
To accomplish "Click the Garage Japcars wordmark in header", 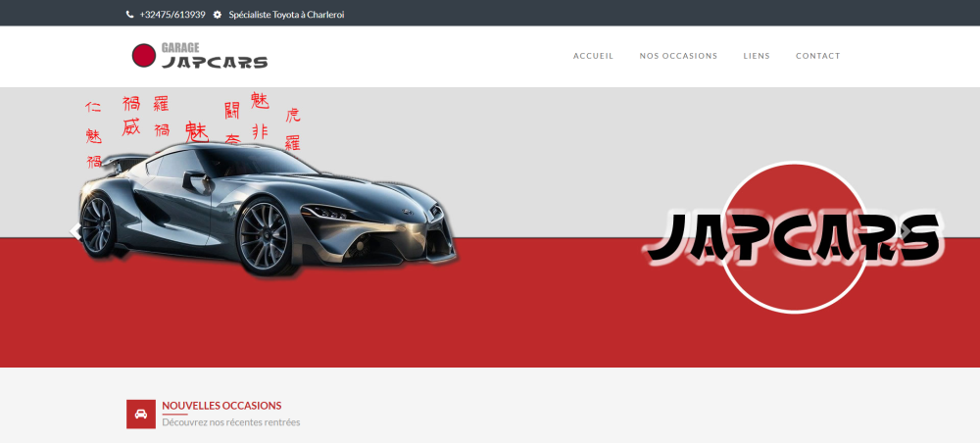I will click(214, 57).
